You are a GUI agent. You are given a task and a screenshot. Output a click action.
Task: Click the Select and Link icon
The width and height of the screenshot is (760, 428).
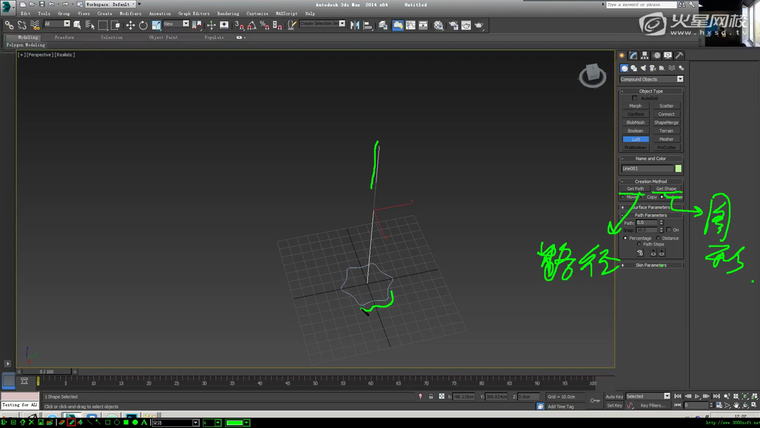pyautogui.click(x=9, y=25)
